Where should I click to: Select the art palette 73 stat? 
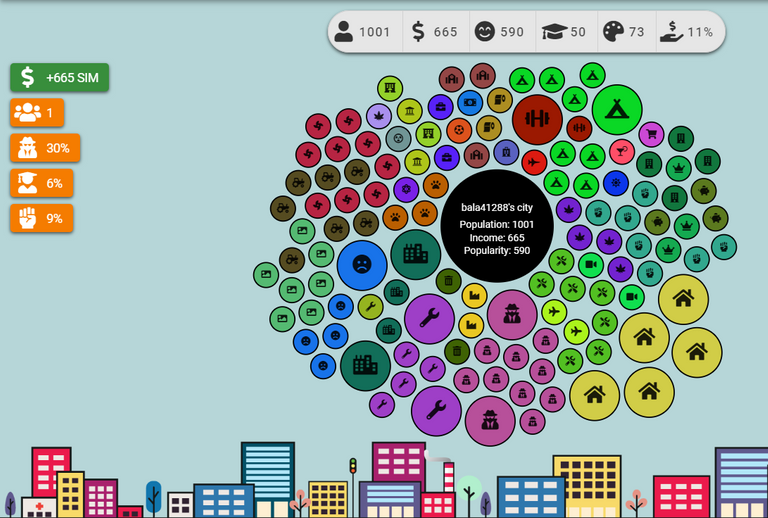click(x=625, y=32)
